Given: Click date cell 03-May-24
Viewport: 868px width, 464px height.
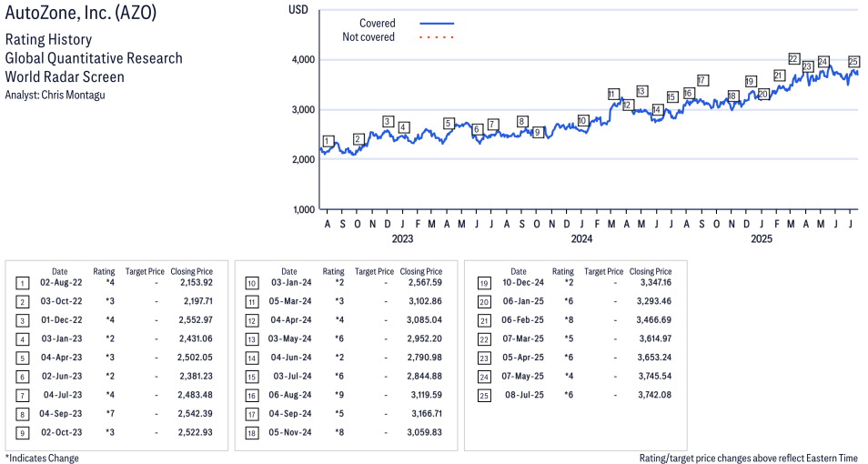Looking at the screenshot, I should (290, 338).
